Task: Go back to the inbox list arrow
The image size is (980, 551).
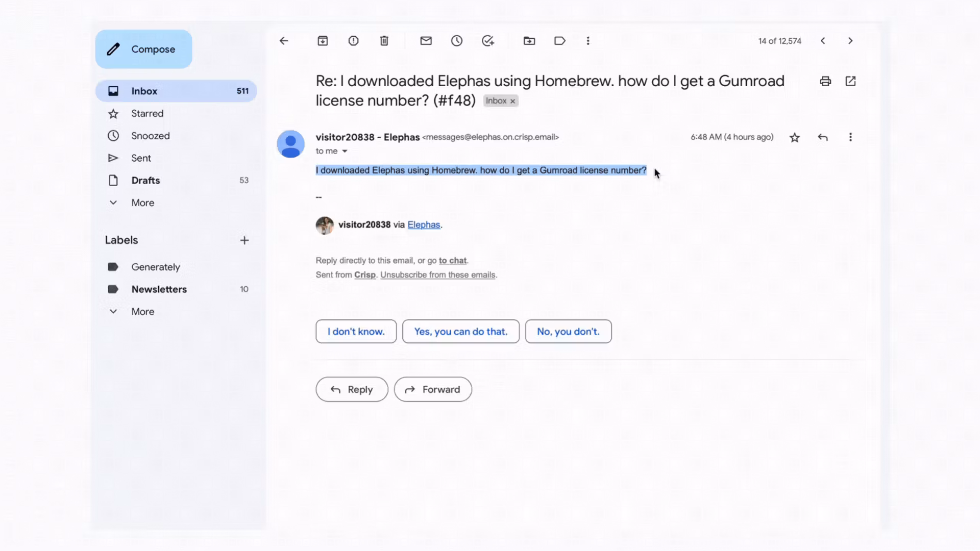Action: click(x=284, y=41)
